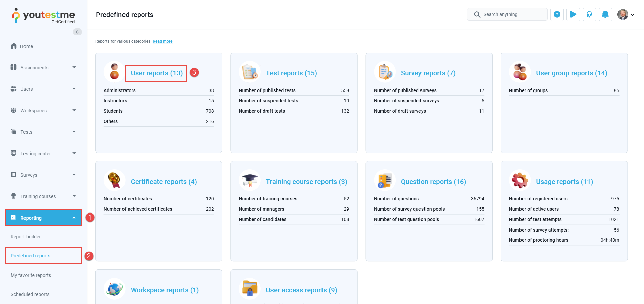Click the Training course reports graduation cap icon
The width and height of the screenshot is (644, 304).
point(250,180)
